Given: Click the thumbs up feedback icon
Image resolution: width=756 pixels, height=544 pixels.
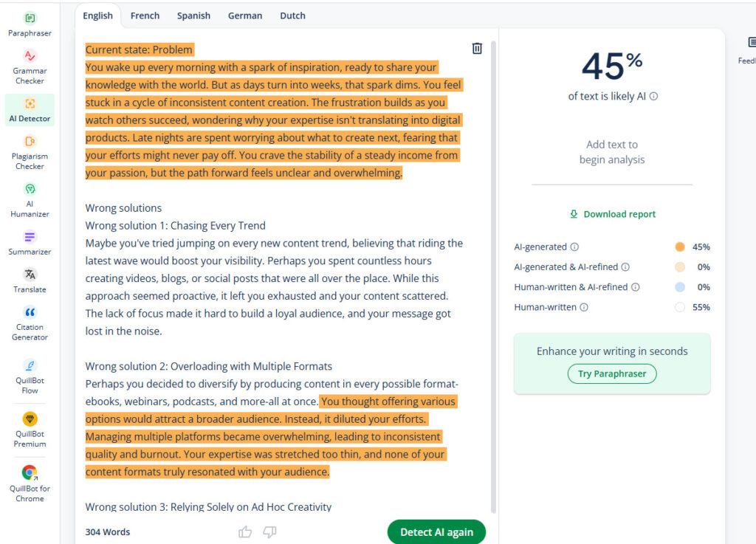Looking at the screenshot, I should click(x=245, y=532).
